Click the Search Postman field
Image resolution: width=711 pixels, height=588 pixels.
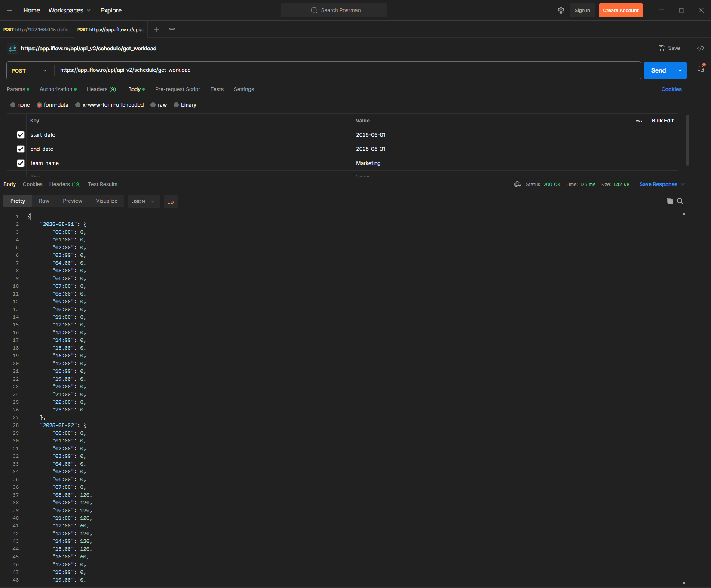click(x=334, y=10)
